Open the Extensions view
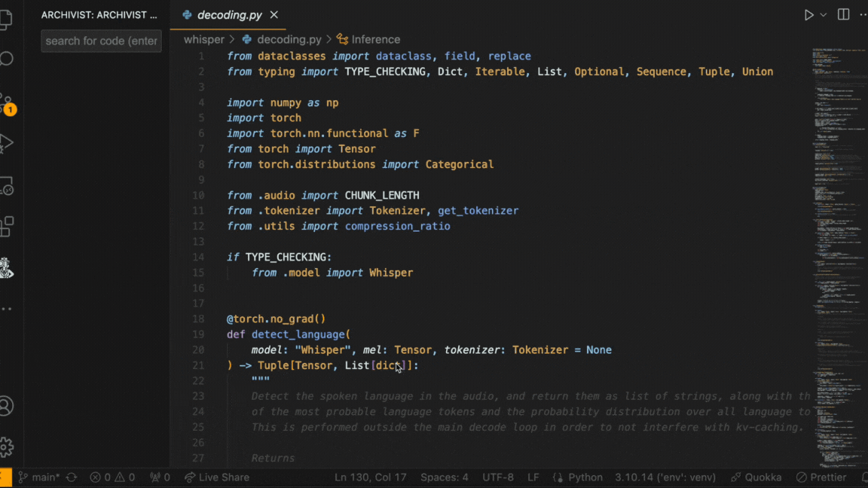Screen dimensions: 868x488 click(x=6, y=226)
